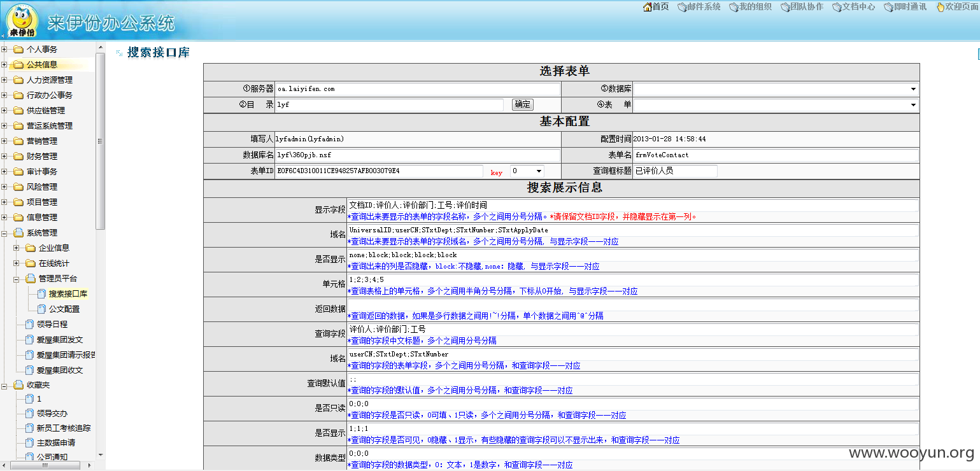This screenshot has width=980, height=471.
Task: Click the 确定 button next to 目录
Action: pos(522,104)
